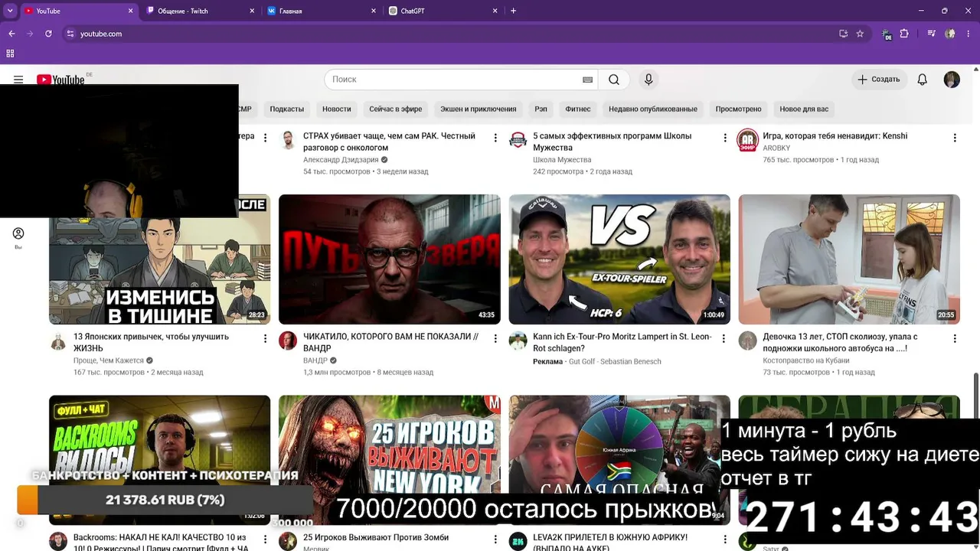Play the 'Путь зверя' thumbnail video

[x=390, y=259]
